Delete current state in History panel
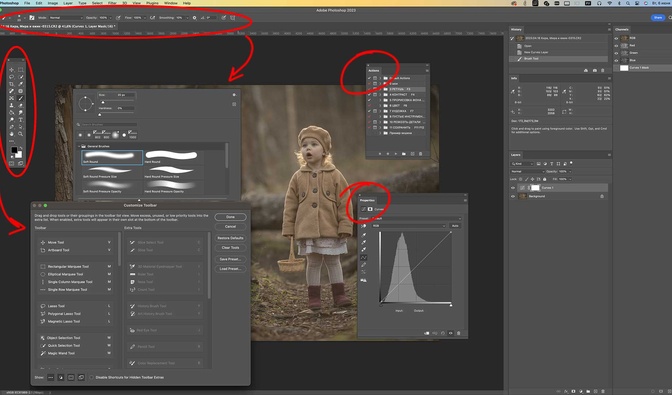The image size is (672, 395). [x=603, y=70]
